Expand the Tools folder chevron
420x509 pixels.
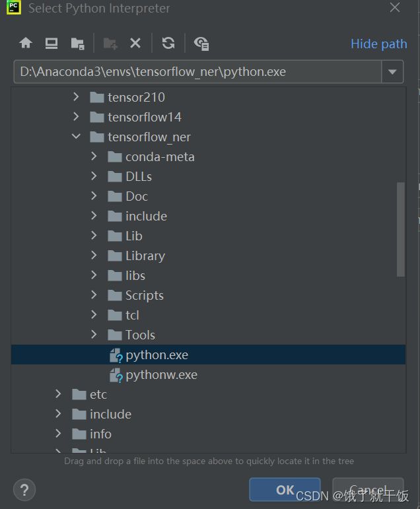[x=94, y=334]
